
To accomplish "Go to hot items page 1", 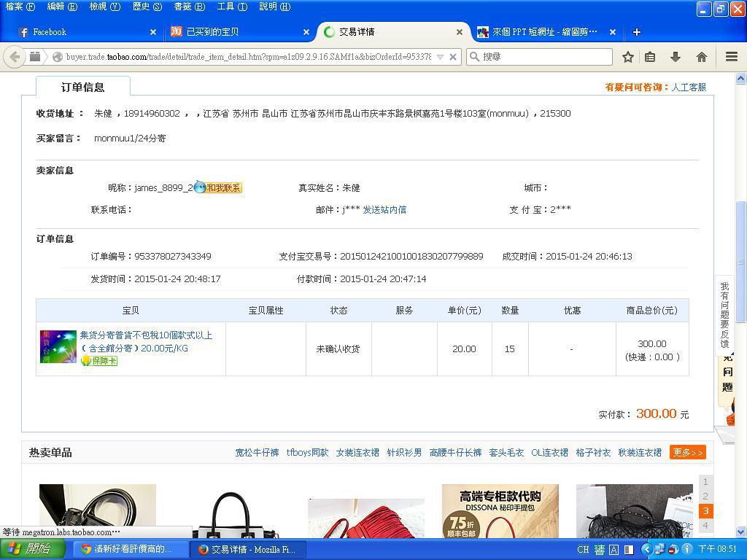I will coord(705,482).
